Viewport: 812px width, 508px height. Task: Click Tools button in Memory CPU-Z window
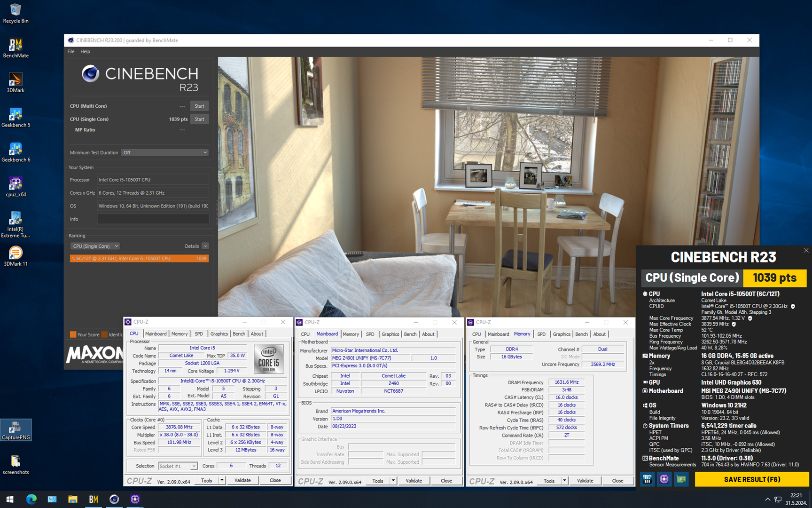[x=549, y=481]
